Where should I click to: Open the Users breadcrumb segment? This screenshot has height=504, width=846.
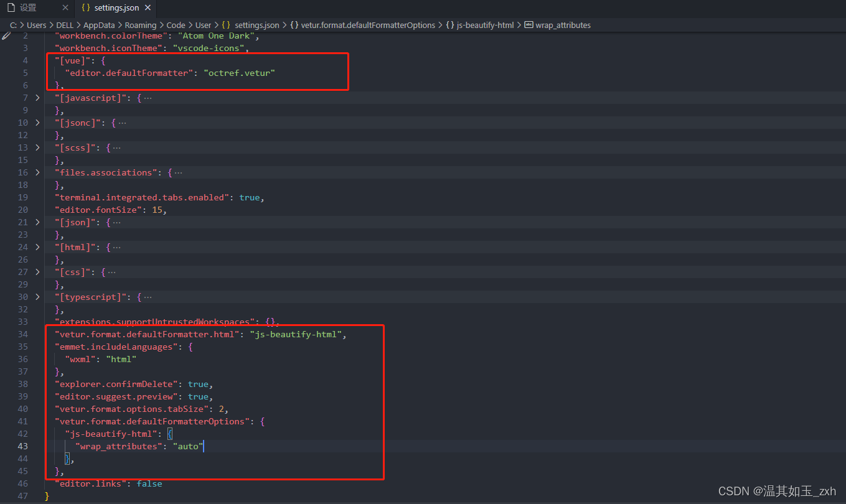pos(36,25)
